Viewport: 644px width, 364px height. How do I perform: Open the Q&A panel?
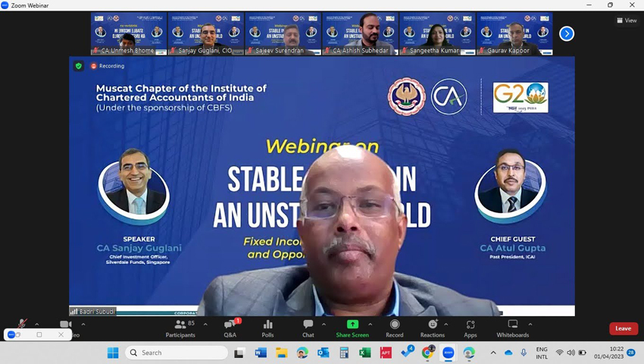(x=230, y=328)
